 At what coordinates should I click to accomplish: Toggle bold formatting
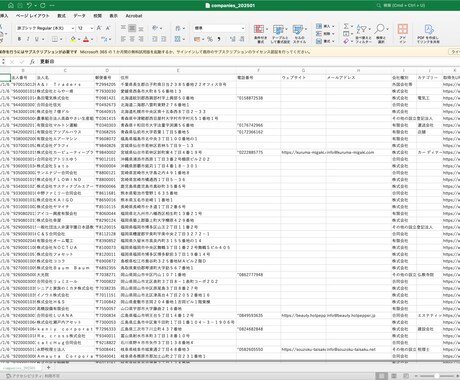tap(19, 39)
